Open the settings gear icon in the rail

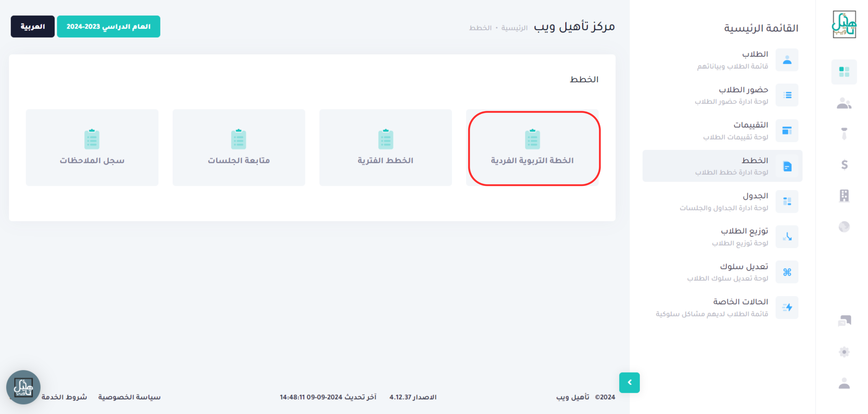pos(844,352)
